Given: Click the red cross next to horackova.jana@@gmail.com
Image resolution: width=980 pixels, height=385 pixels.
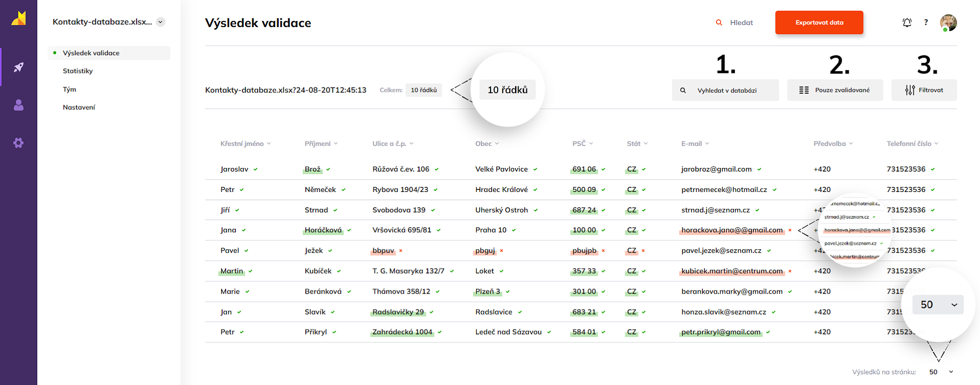Looking at the screenshot, I should point(790,230).
